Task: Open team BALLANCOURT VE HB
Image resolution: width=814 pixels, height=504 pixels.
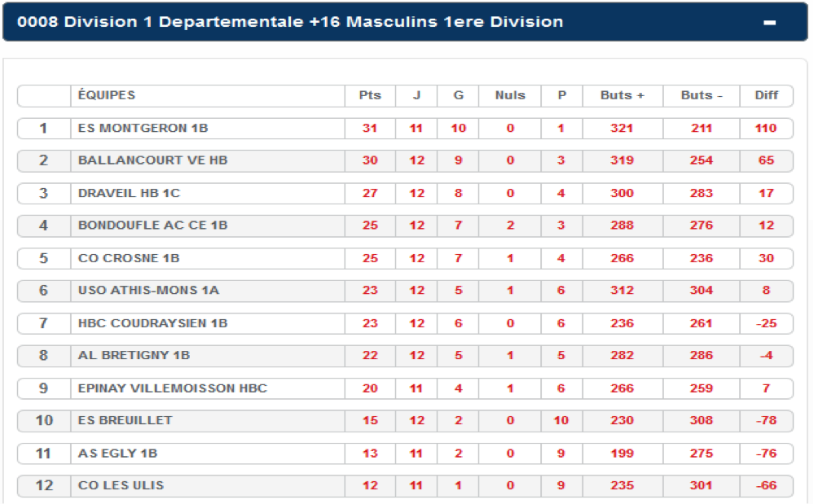Action: pyautogui.click(x=152, y=160)
